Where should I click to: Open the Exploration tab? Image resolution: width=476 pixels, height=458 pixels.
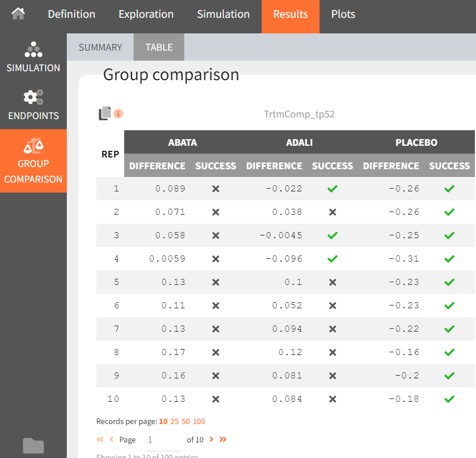(146, 14)
